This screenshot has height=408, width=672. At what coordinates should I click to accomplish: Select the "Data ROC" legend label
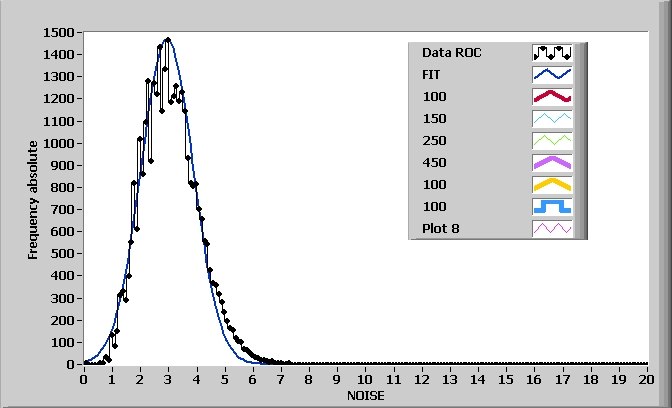pos(452,52)
